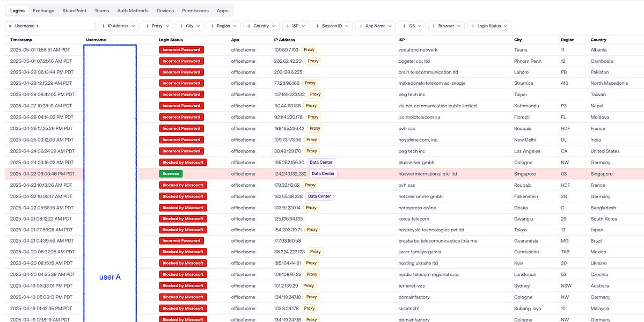Go to the Devices tab
Image resolution: width=644 pixels, height=322 pixels.
point(165,11)
